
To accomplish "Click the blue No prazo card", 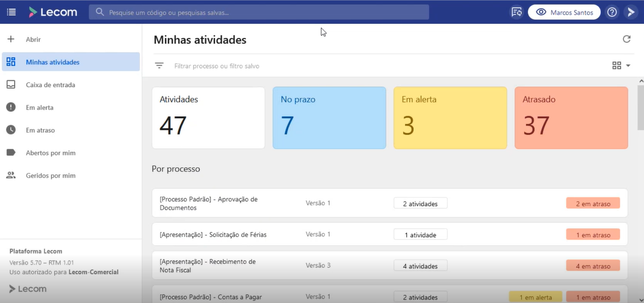I will click(x=329, y=118).
